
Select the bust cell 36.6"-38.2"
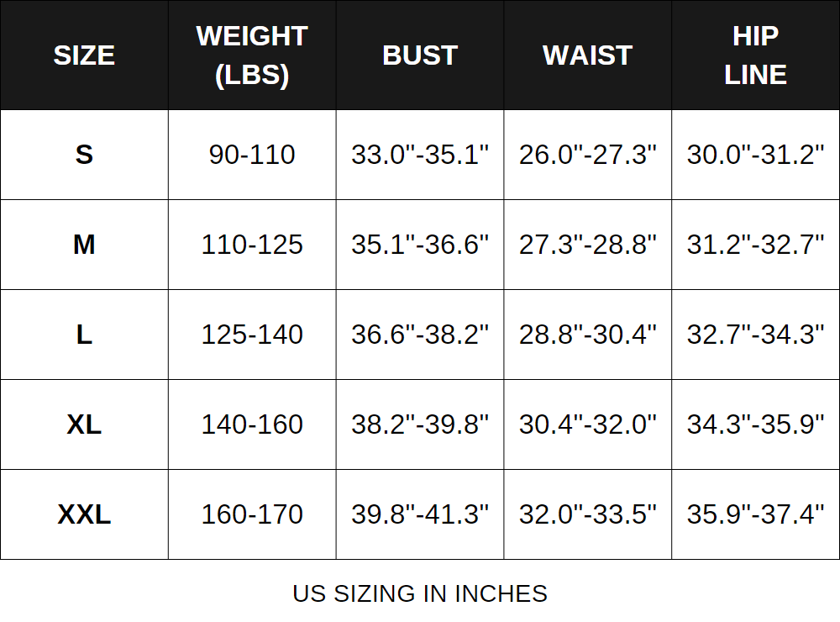point(420,335)
